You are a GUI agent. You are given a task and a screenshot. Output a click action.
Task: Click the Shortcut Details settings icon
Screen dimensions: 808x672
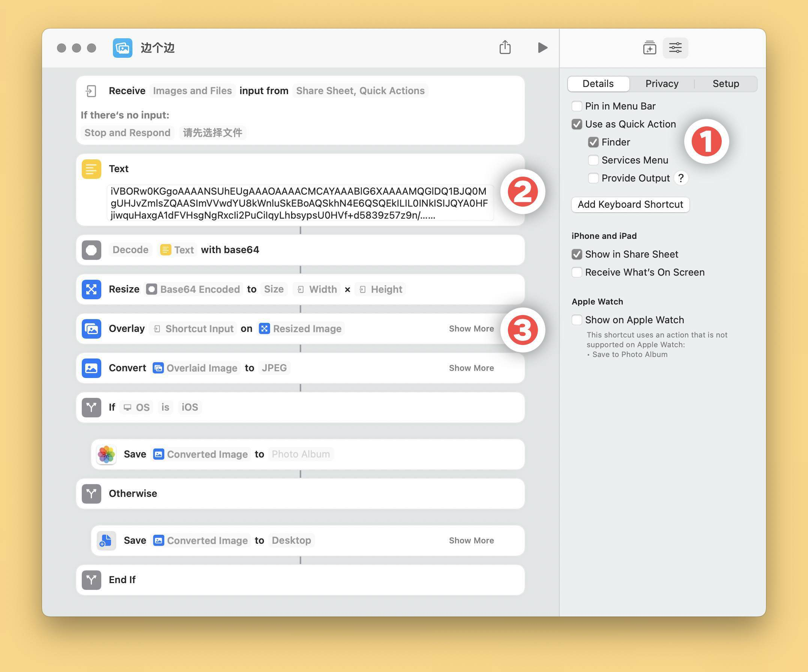(x=675, y=48)
